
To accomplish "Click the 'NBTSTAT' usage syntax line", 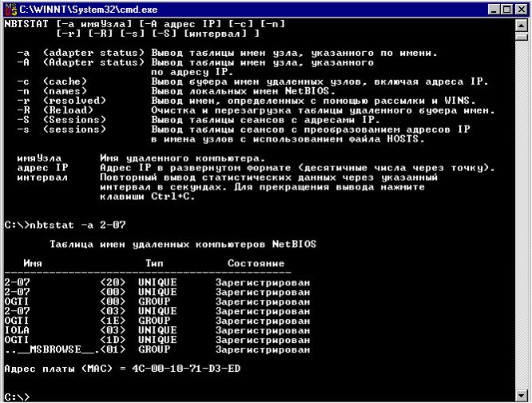I will 145,25.
